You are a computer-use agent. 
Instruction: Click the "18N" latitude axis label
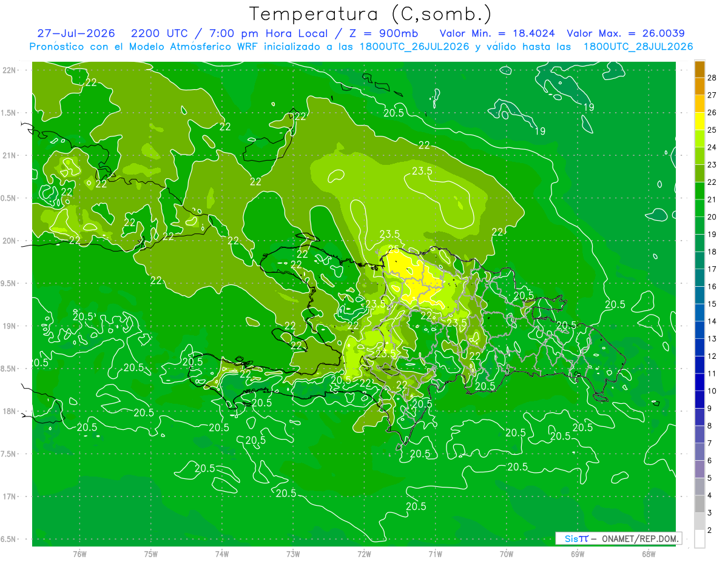tap(10, 411)
